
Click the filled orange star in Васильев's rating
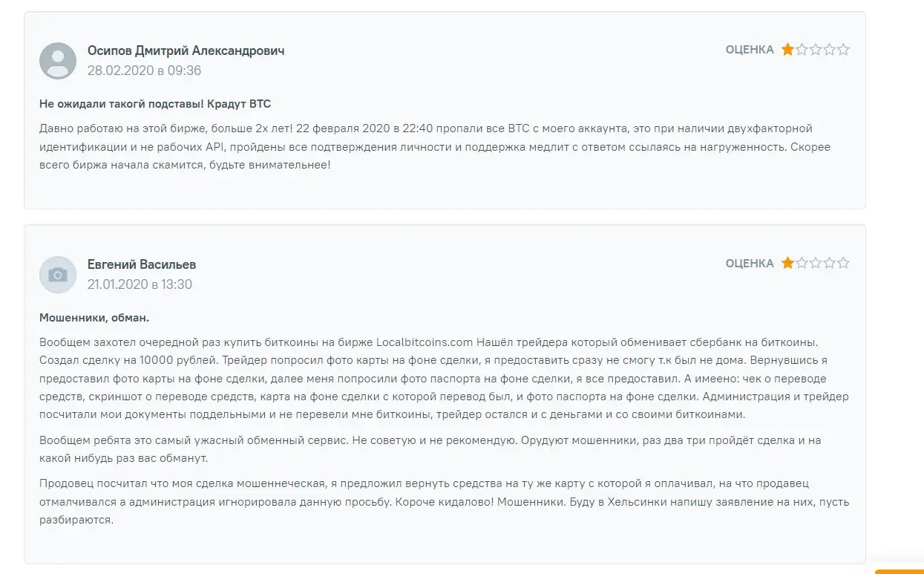(787, 263)
